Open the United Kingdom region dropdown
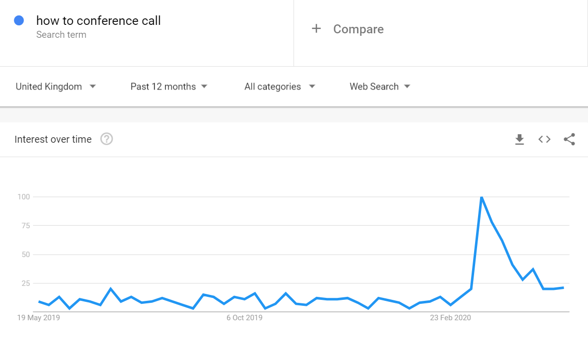 pos(56,87)
